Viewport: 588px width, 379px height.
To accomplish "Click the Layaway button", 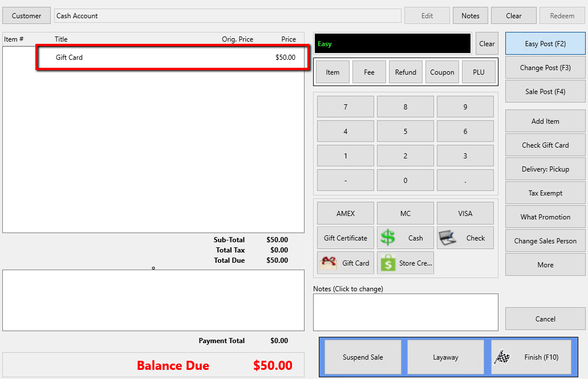I will click(x=445, y=357).
